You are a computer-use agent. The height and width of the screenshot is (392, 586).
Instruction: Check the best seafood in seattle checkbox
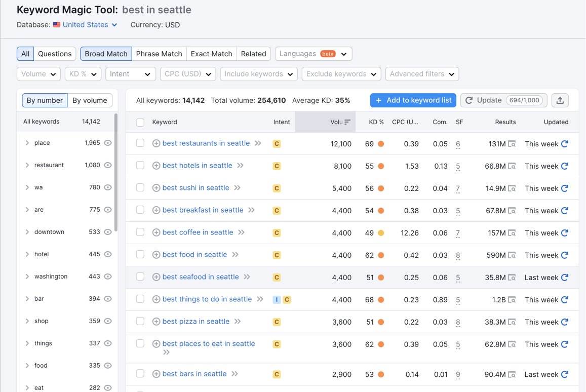[x=140, y=276]
